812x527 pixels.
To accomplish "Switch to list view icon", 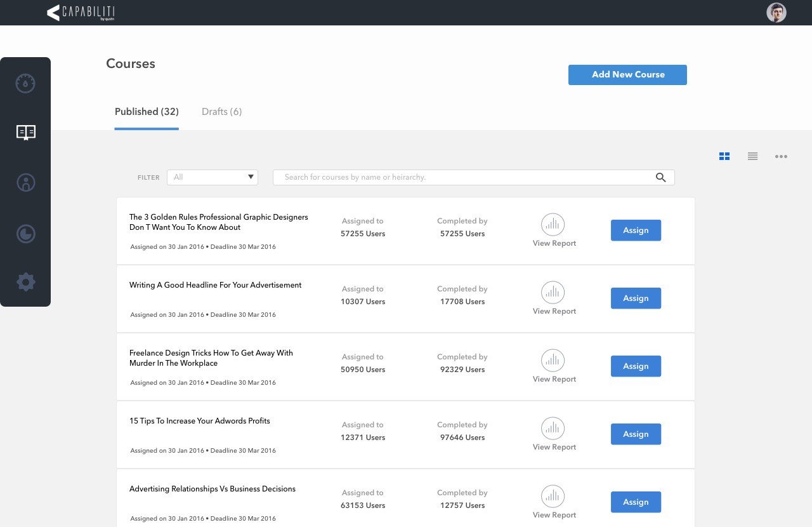I will click(x=753, y=156).
